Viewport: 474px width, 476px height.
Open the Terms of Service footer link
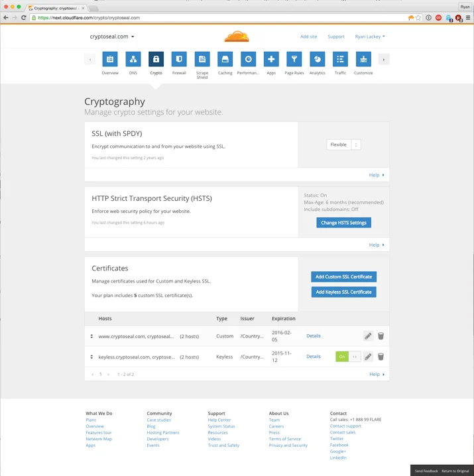[285, 439]
